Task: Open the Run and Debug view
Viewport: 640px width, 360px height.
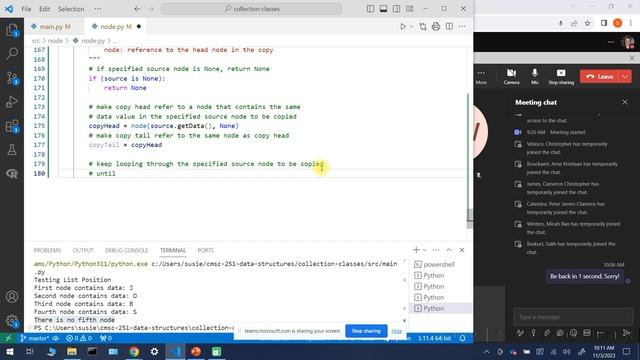Action: (12, 102)
